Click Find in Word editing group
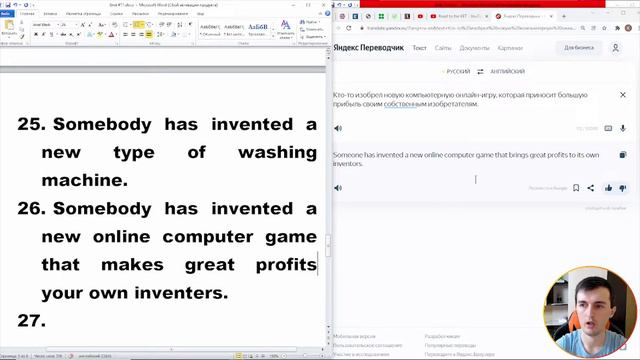640x360 pixels. (309, 22)
